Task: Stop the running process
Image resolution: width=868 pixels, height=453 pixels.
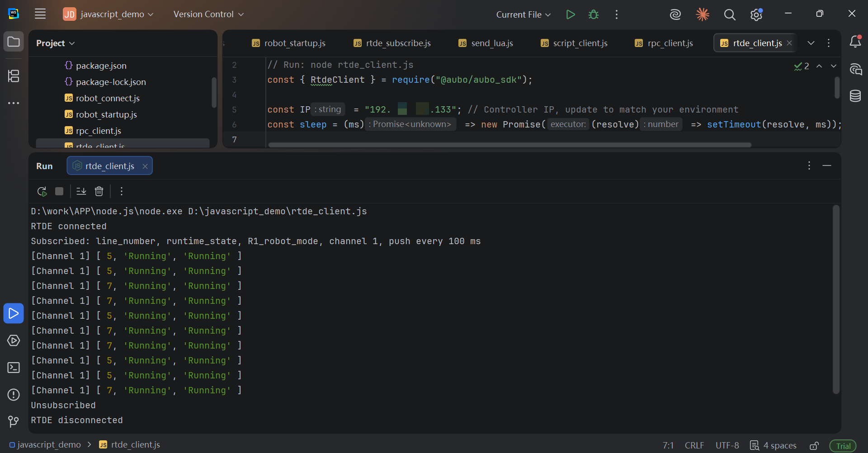Action: (x=59, y=191)
